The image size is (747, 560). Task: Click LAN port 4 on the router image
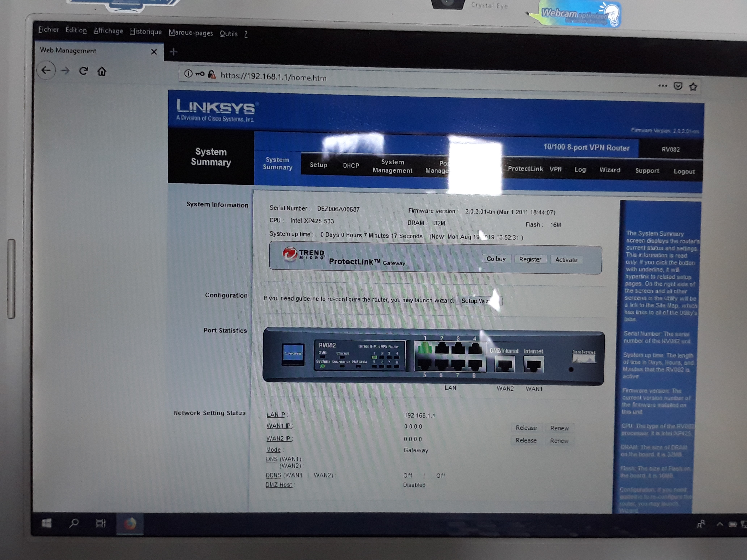[x=475, y=348]
